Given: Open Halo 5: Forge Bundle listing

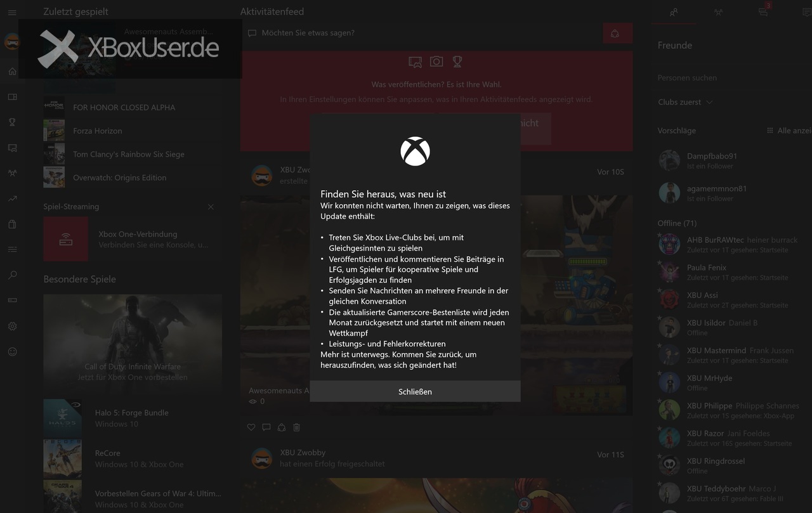Looking at the screenshot, I should [x=133, y=418].
